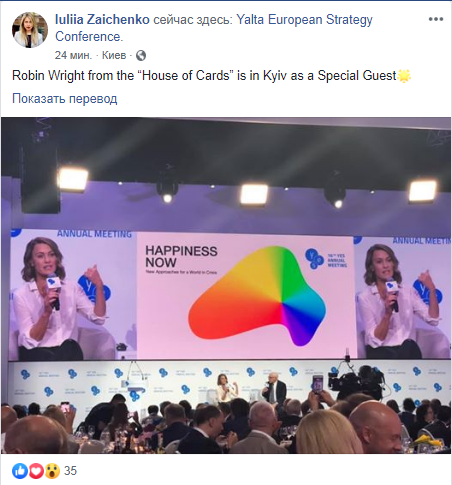Click the left screen showing the speaker
Viewport: 452px width, 485px height.
pyautogui.click(x=73, y=295)
